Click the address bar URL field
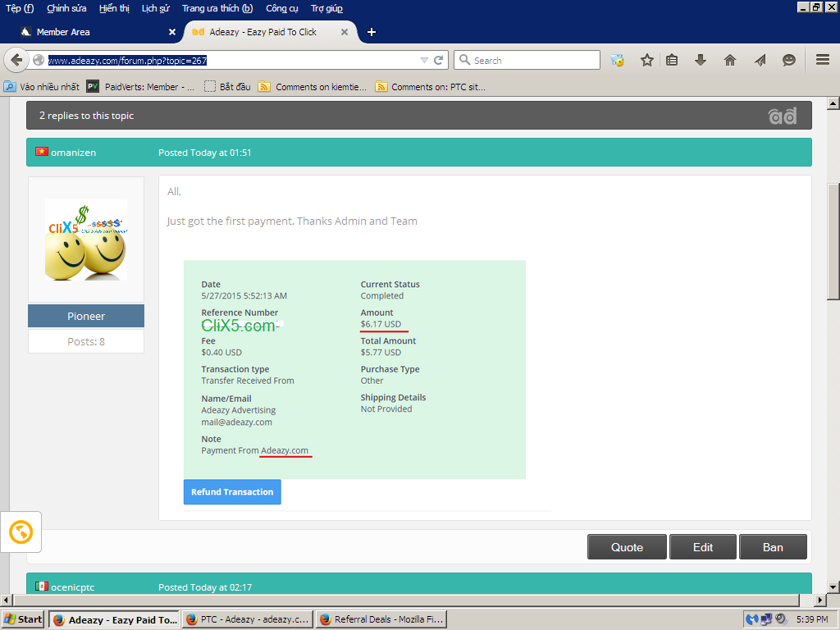The width and height of the screenshot is (840, 630). [232, 61]
